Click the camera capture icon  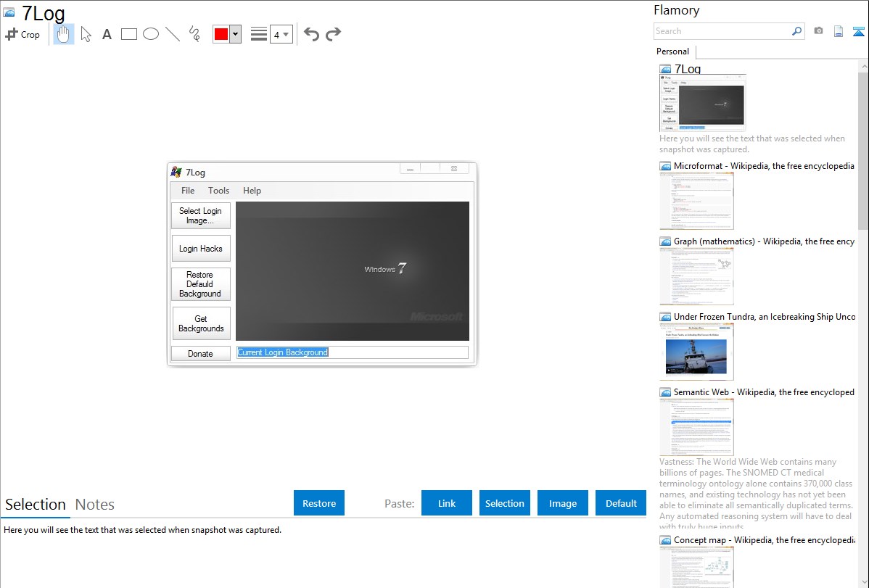click(x=818, y=31)
